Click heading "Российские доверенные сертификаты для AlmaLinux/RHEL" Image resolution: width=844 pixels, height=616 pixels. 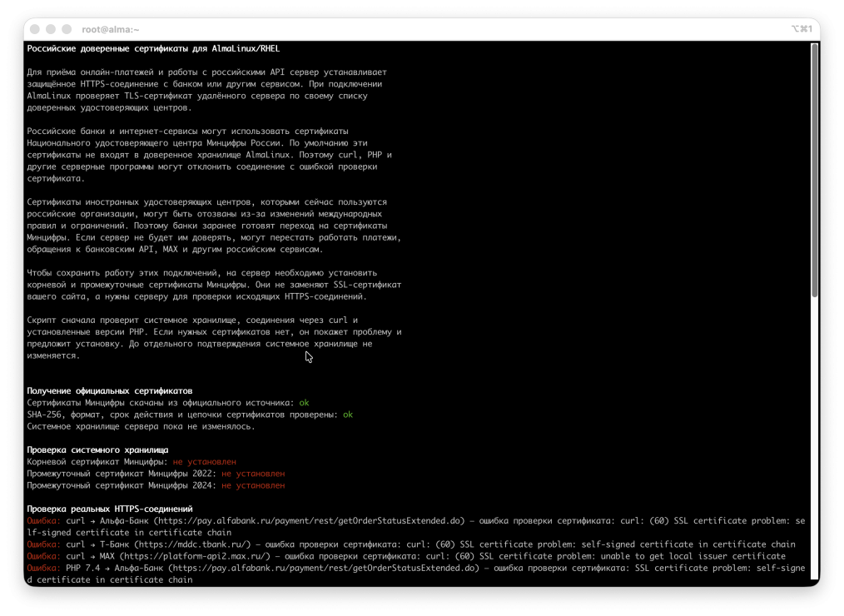[153, 48]
